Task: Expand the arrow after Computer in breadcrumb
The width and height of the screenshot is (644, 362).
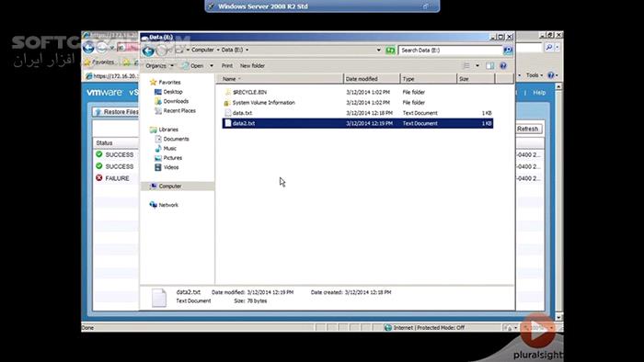Action: point(218,50)
